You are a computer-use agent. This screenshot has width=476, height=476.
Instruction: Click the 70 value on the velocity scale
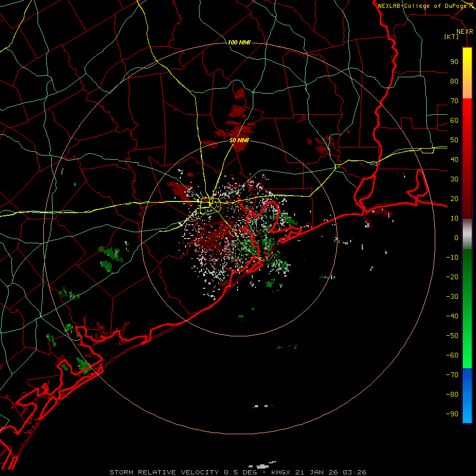coord(454,101)
